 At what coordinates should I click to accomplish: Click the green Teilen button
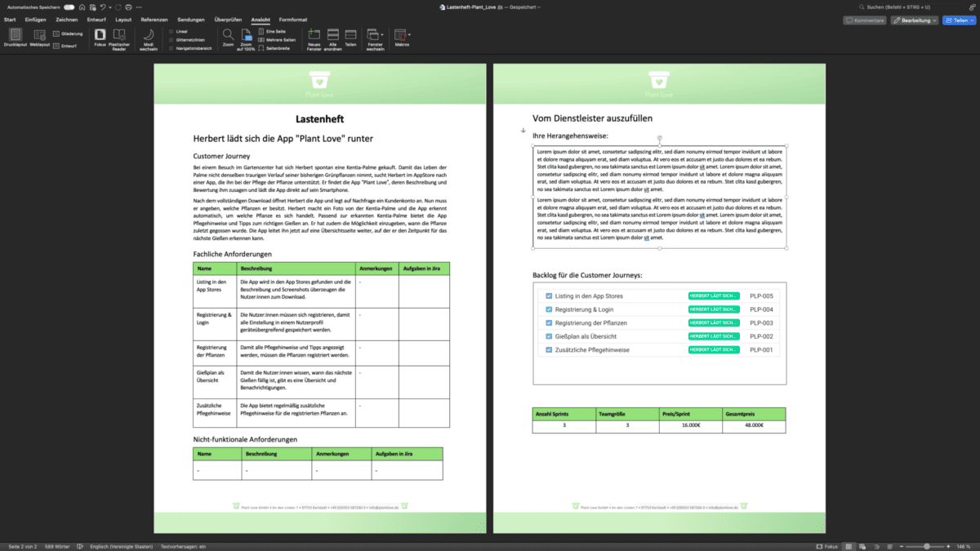click(x=957, y=20)
